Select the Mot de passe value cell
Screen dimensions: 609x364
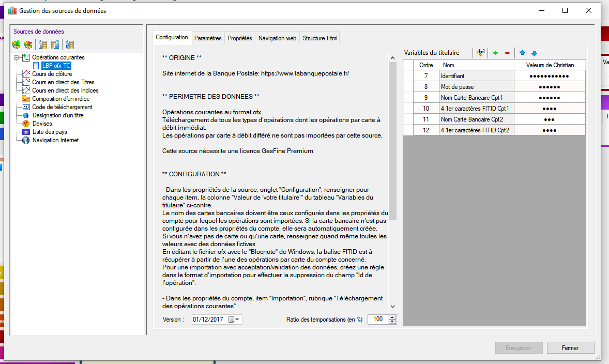[549, 87]
